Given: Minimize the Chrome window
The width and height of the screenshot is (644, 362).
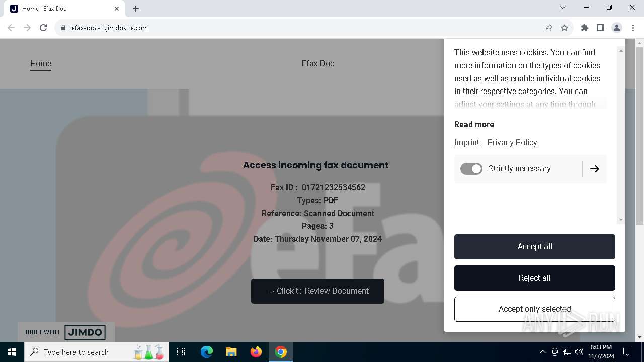Looking at the screenshot, I should [x=586, y=8].
